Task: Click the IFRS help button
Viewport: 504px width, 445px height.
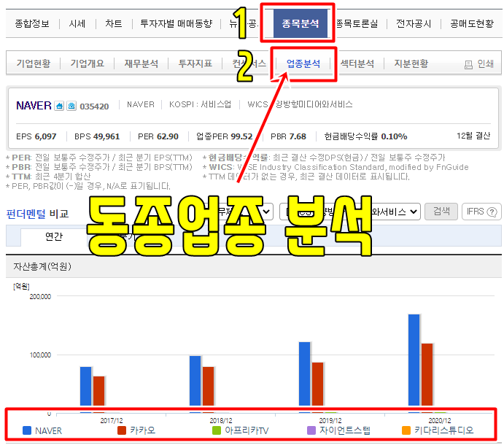Action: (481, 212)
